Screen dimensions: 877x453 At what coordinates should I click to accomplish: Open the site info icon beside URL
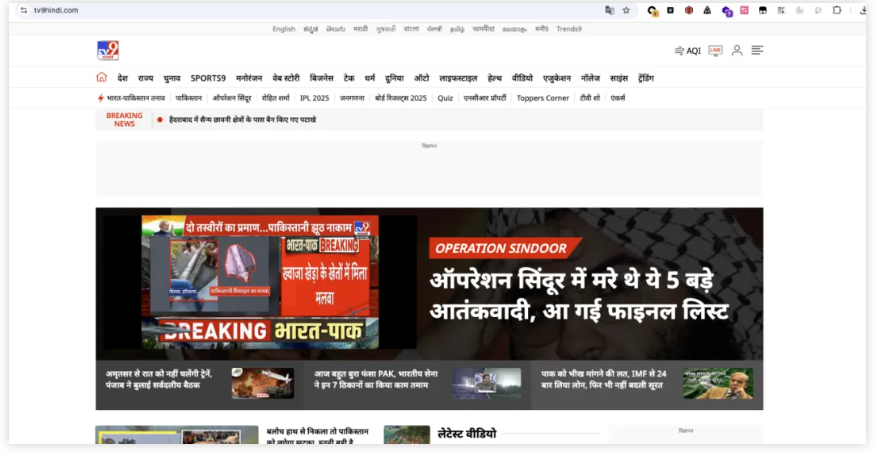tap(23, 10)
